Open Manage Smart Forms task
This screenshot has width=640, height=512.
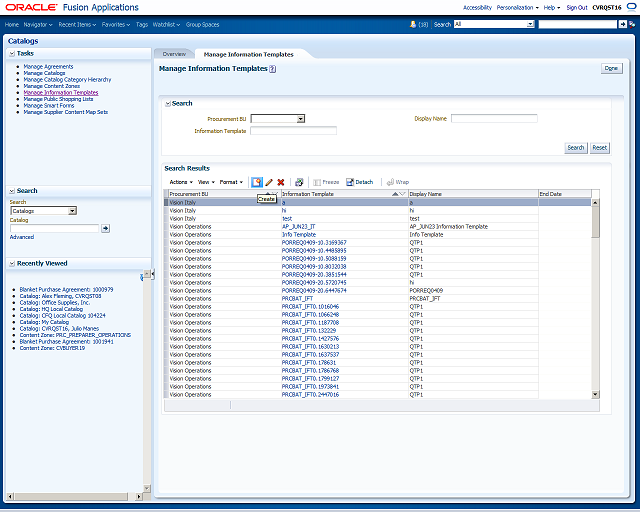click(49, 105)
